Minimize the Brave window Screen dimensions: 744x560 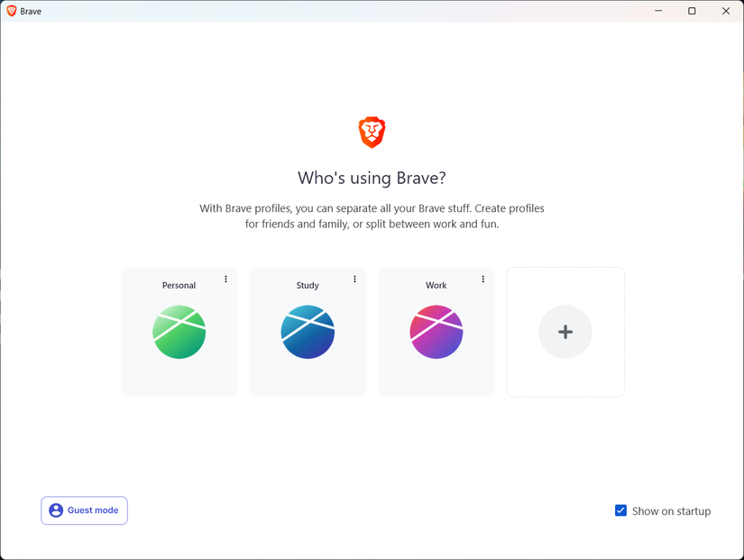(658, 11)
